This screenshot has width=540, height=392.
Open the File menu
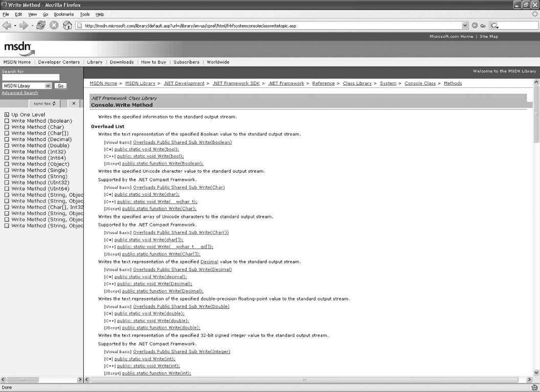click(x=6, y=14)
